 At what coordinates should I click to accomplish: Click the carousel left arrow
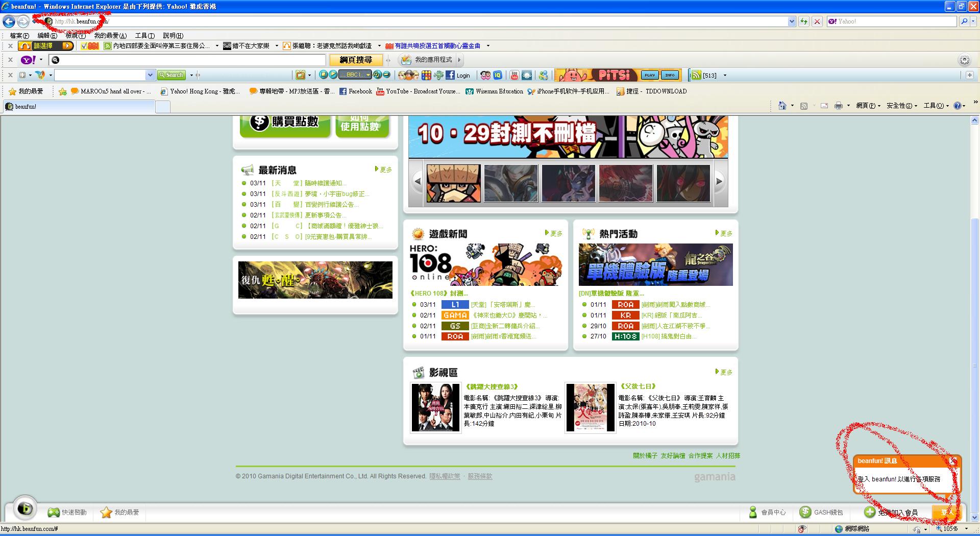(x=418, y=181)
